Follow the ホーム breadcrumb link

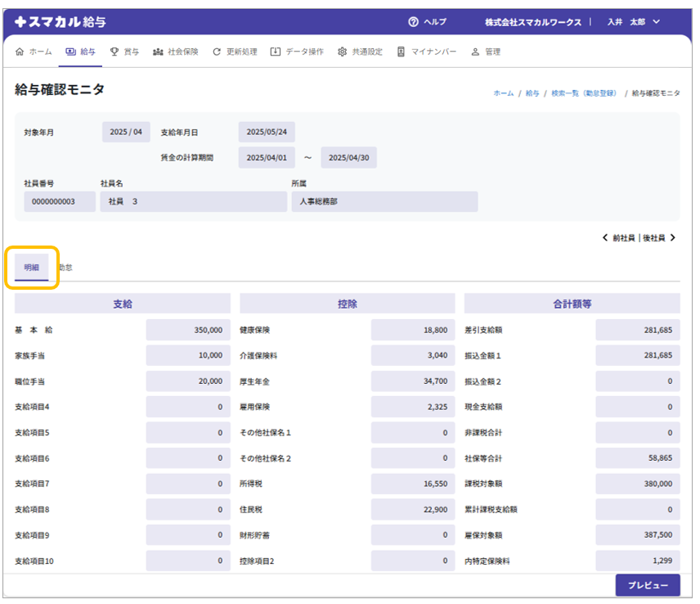pos(503,93)
